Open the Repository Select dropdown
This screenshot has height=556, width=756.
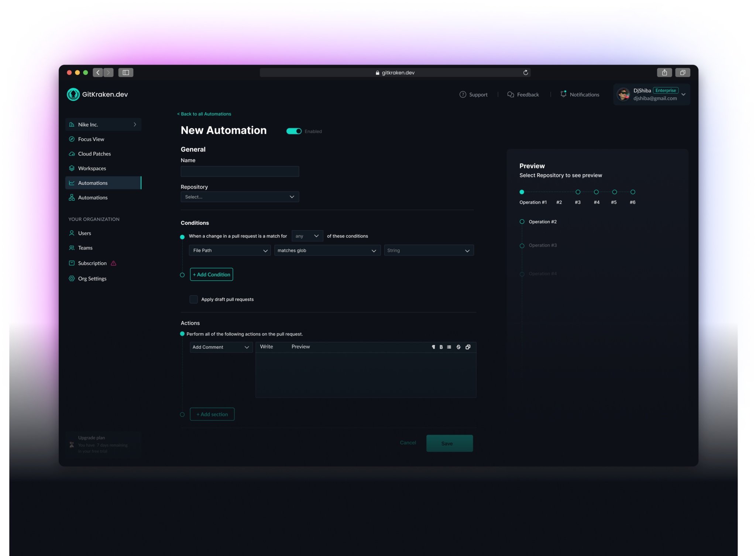pos(240,197)
